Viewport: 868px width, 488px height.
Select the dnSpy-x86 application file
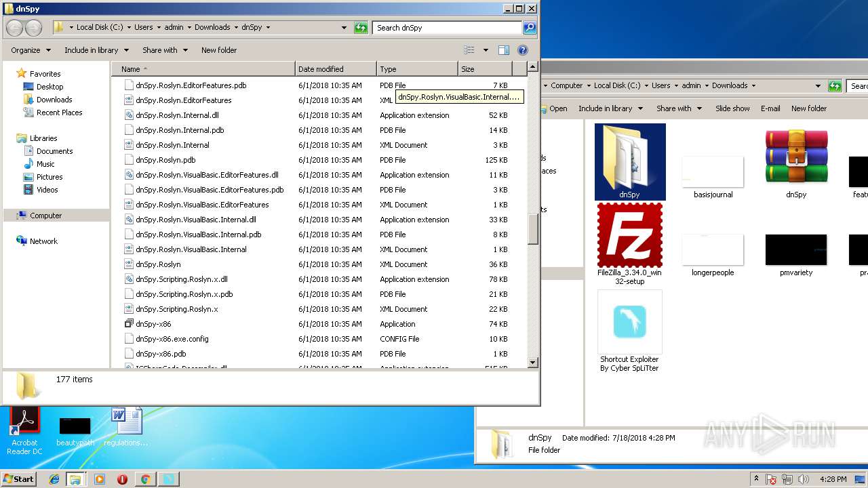(x=153, y=324)
